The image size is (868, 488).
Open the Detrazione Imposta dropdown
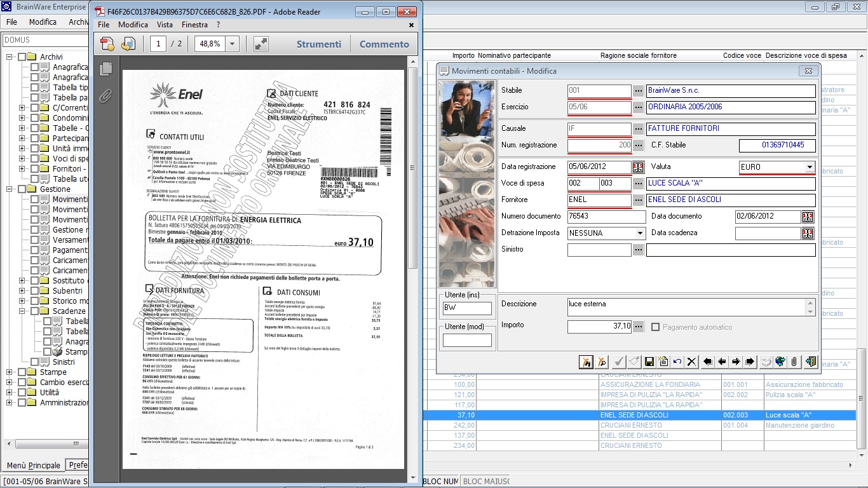click(640, 233)
